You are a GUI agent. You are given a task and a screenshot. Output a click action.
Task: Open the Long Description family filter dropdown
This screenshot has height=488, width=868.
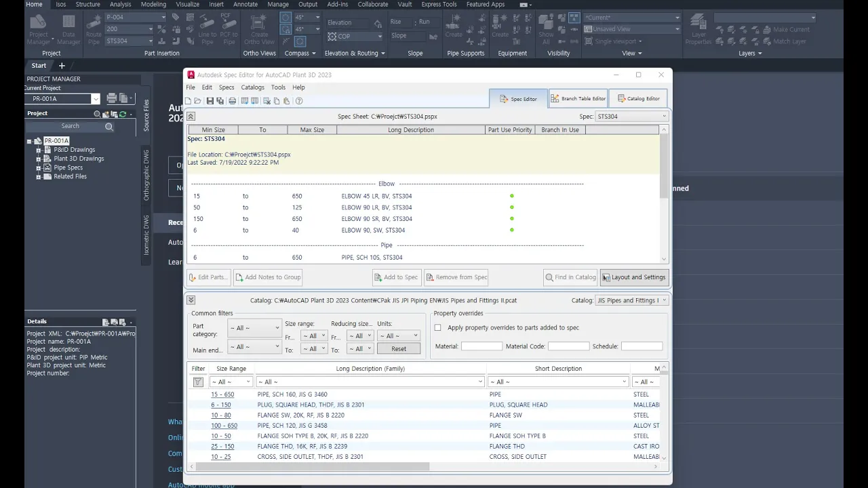pos(370,382)
